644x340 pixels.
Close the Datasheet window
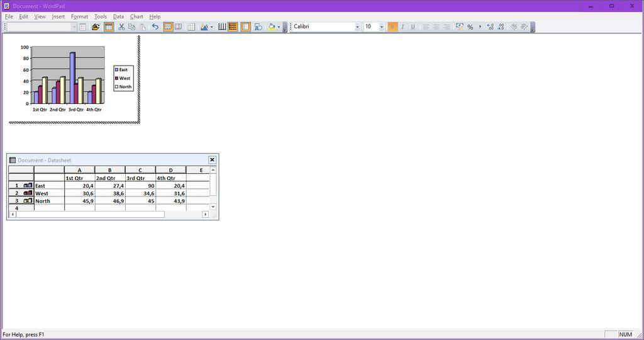212,160
